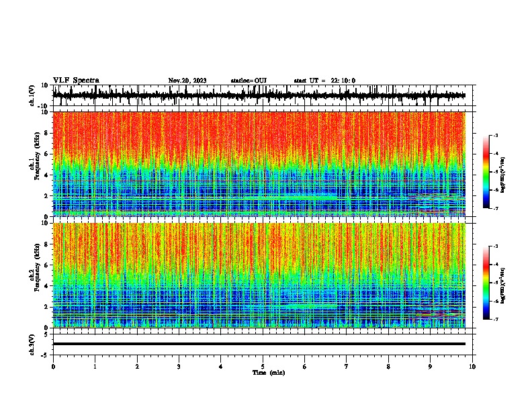Click the log(PSD) units label beside ch.2 color bar
Image resolution: width=532 pixels, height=411 pixels.
503,285
